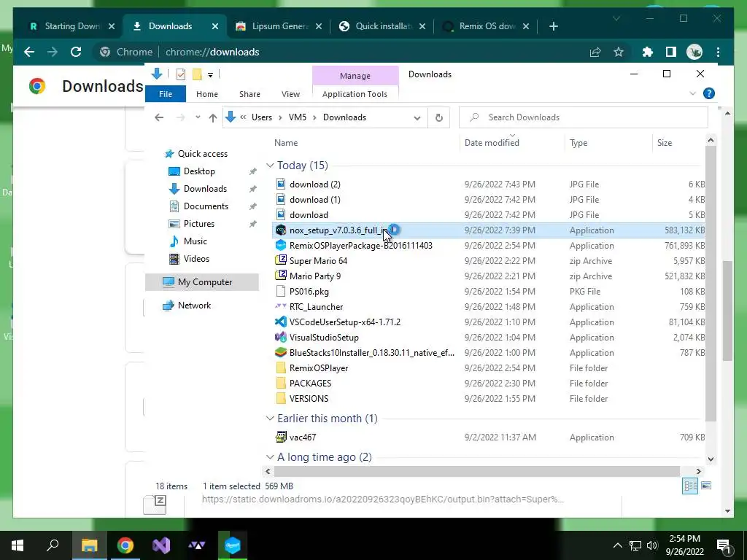Screen dimensions: 747x560
Task: Open the Home ribbon tab
Action: pos(206,94)
